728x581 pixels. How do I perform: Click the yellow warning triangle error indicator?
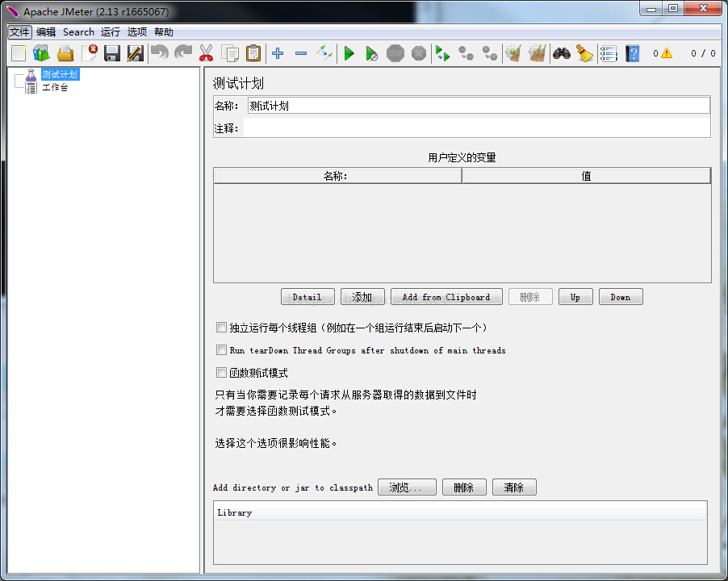tap(667, 53)
